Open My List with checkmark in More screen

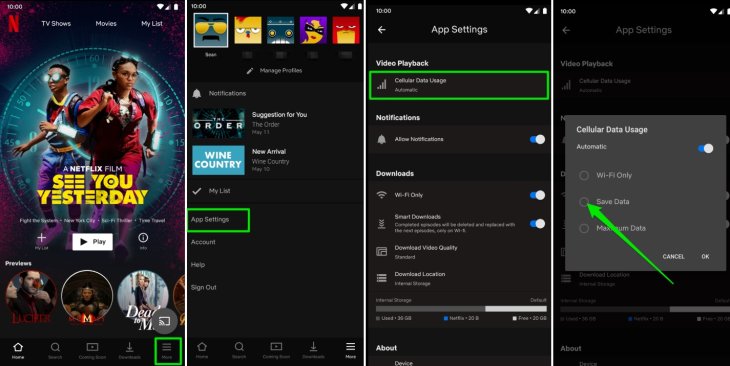tap(275, 191)
